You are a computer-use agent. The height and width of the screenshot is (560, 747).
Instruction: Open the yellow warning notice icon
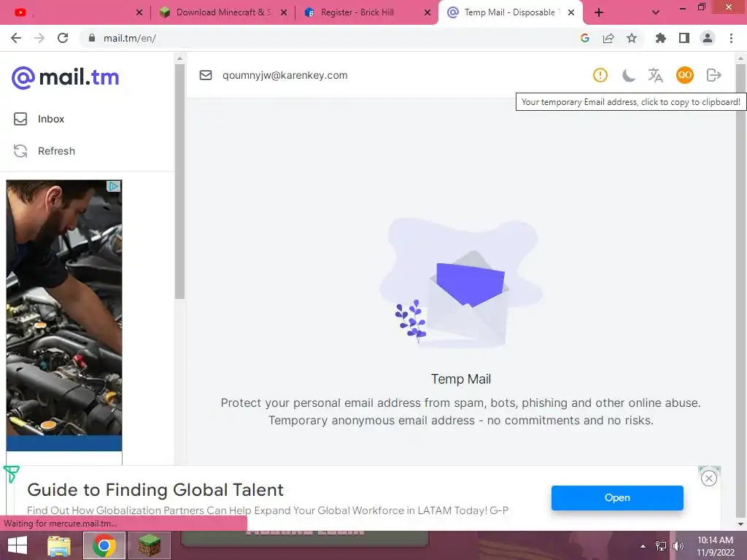600,75
